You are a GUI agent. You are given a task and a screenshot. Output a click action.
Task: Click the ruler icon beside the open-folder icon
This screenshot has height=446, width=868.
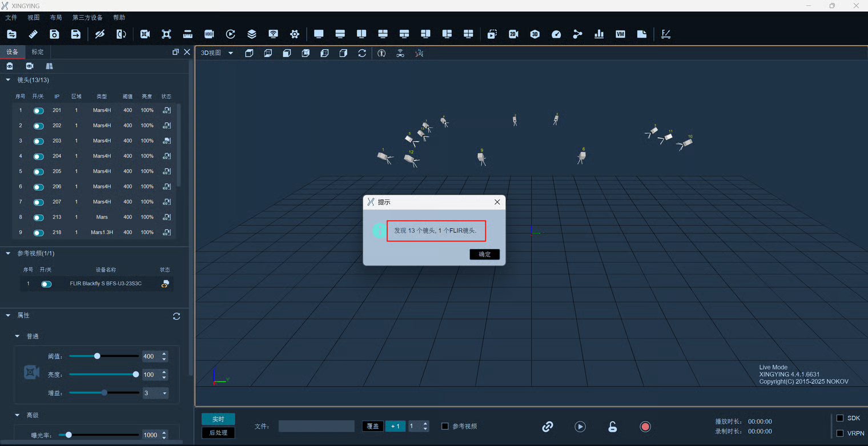(33, 34)
